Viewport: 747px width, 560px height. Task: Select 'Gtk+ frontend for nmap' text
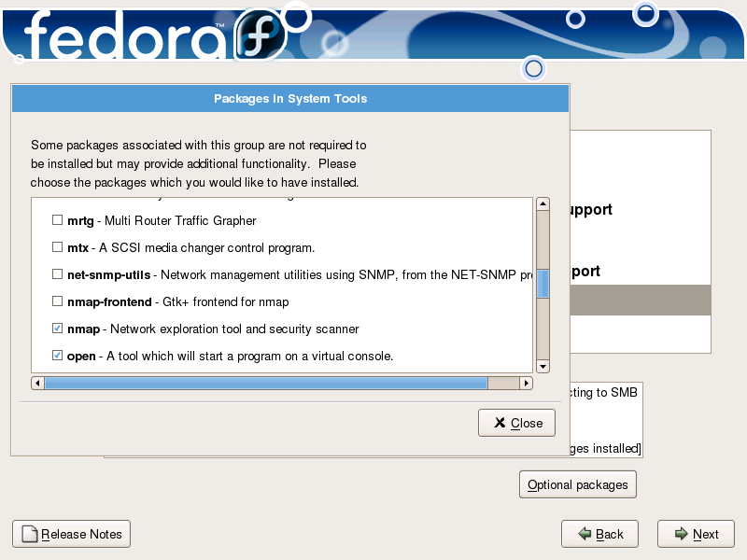(225, 301)
